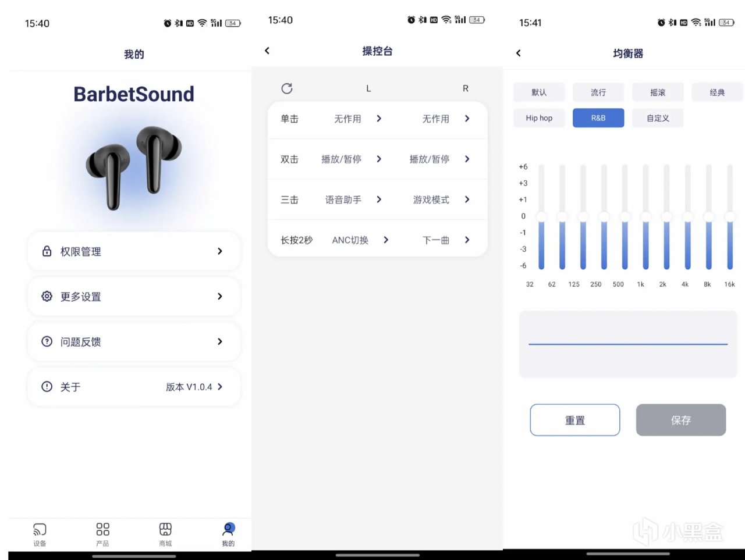Adjust the 500 Hz equalizer slider
Viewport: 745px width, 560px height.
pos(625,217)
